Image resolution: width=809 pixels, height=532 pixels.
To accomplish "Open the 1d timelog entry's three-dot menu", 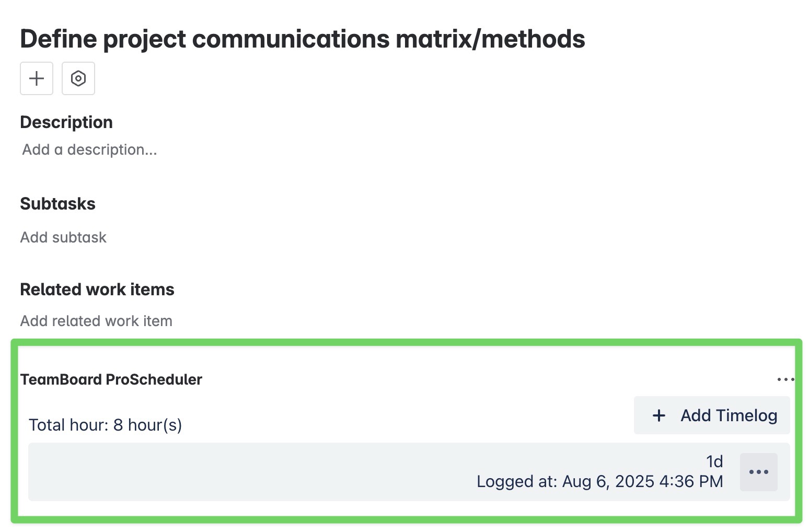I will click(x=758, y=472).
